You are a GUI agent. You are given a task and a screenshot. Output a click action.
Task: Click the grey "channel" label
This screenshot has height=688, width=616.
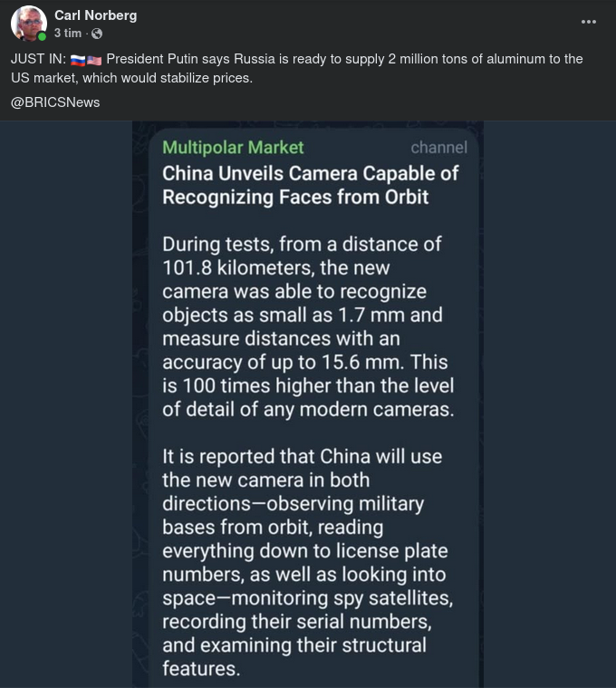pyautogui.click(x=438, y=148)
